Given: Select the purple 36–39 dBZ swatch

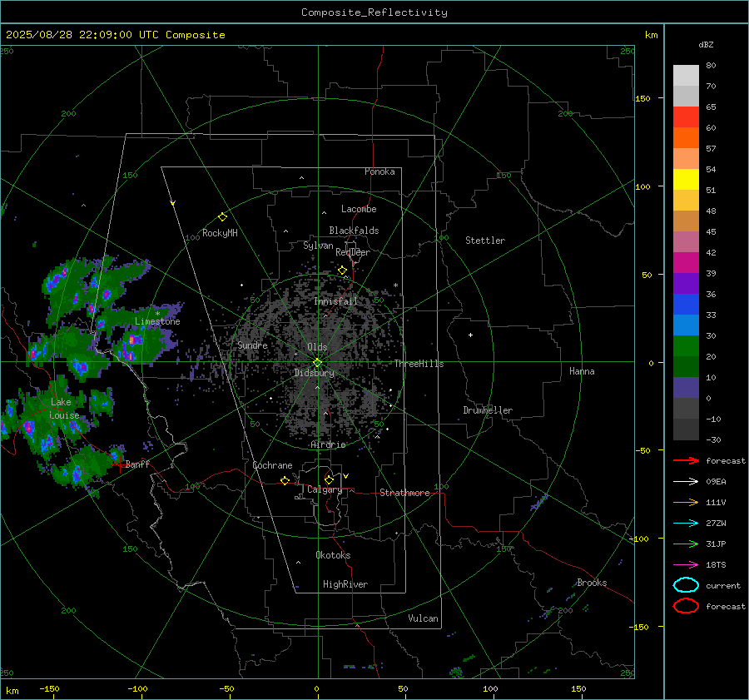Looking at the screenshot, I should tap(686, 283).
